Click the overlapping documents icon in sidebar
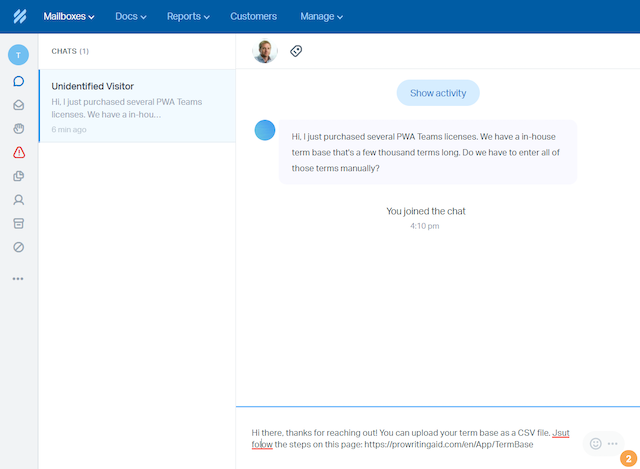 pyautogui.click(x=18, y=176)
